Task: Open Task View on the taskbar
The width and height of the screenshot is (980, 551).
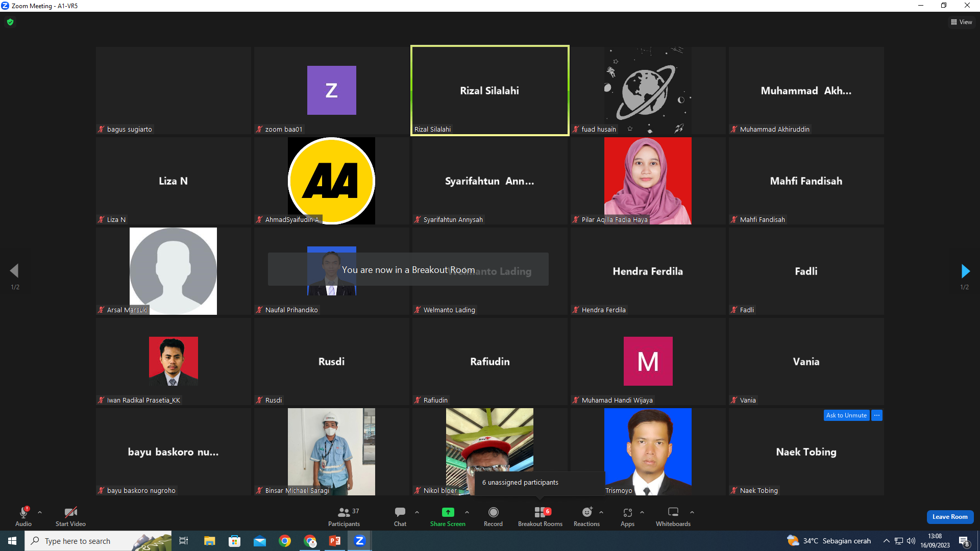Action: [184, 541]
